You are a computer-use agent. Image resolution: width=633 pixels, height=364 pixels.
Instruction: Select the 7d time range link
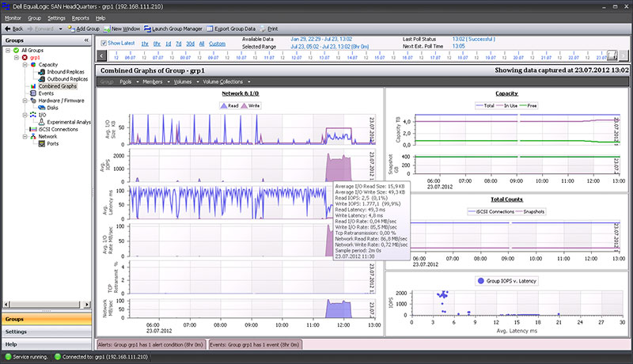pyautogui.click(x=179, y=44)
